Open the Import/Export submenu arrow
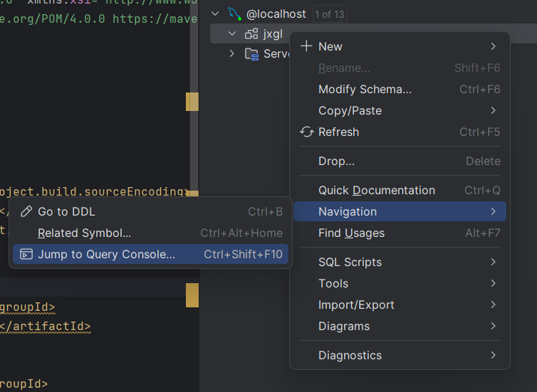The height and width of the screenshot is (392, 537). (493, 304)
